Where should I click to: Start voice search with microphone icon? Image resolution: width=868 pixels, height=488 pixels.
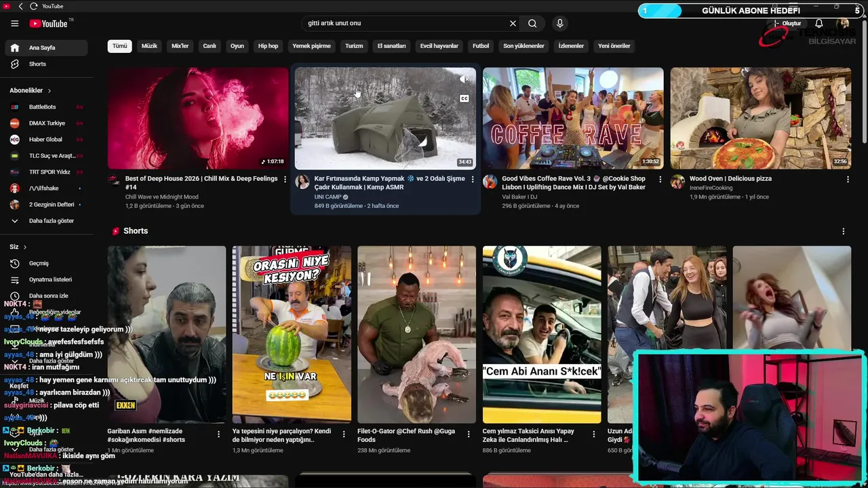pyautogui.click(x=559, y=23)
